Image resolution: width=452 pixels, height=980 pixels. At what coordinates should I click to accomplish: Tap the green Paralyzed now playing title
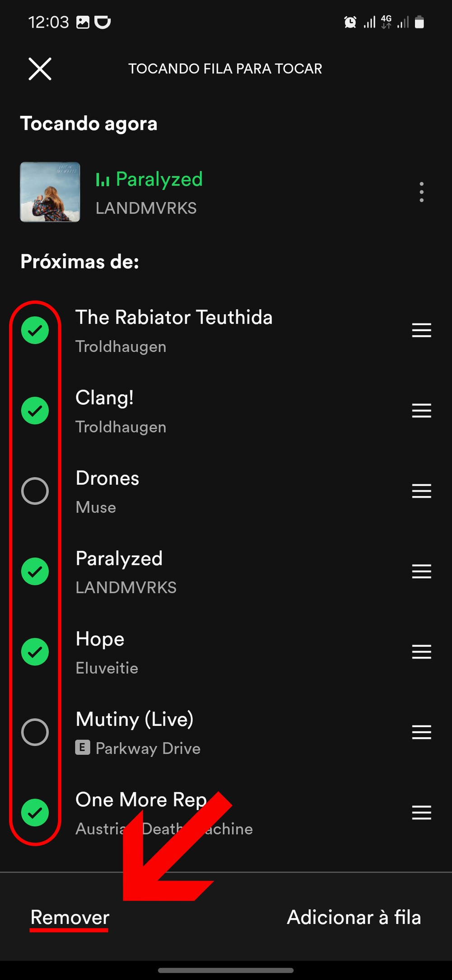(159, 179)
